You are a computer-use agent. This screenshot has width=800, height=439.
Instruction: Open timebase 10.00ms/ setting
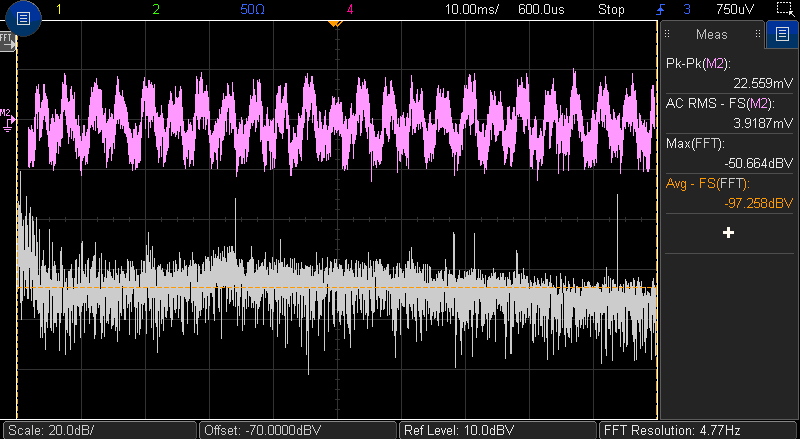click(x=472, y=9)
